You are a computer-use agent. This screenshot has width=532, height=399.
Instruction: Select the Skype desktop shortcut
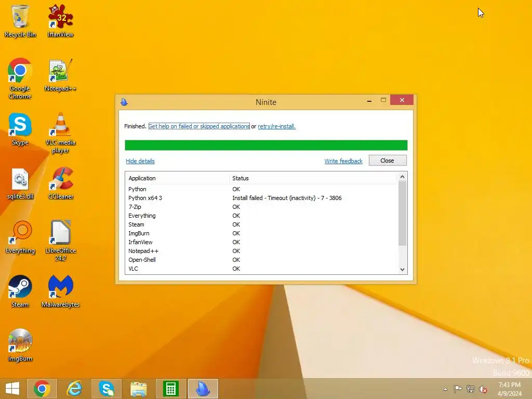point(20,129)
